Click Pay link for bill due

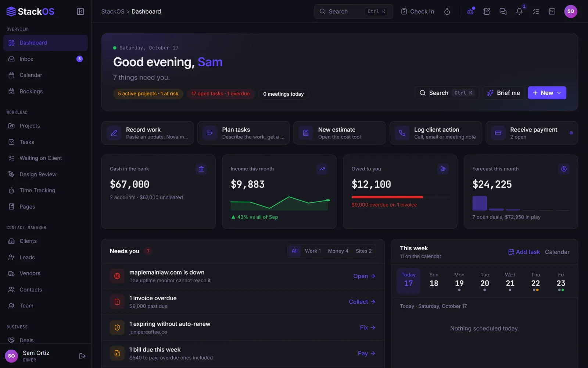(x=366, y=353)
